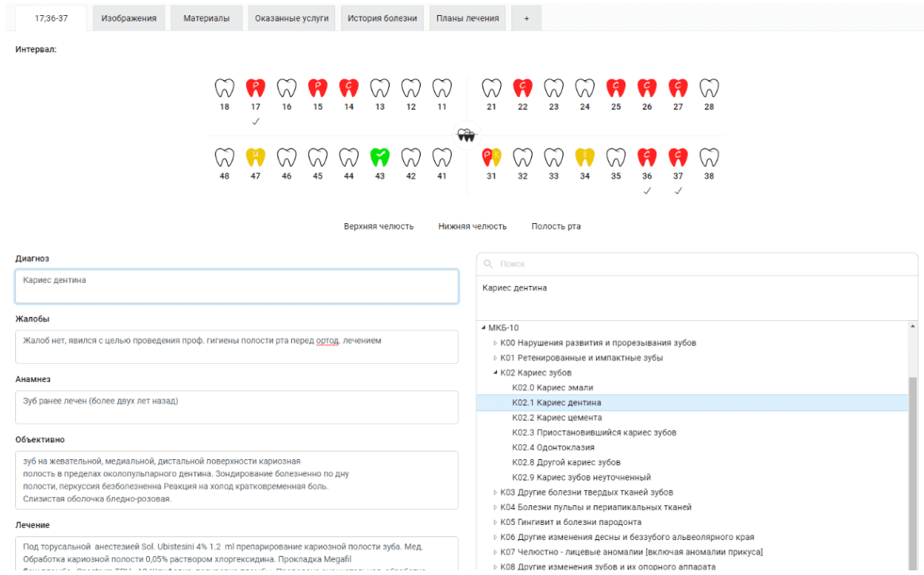The width and height of the screenshot is (924, 575).
Task: Click the Полость рта button
Action: (556, 226)
